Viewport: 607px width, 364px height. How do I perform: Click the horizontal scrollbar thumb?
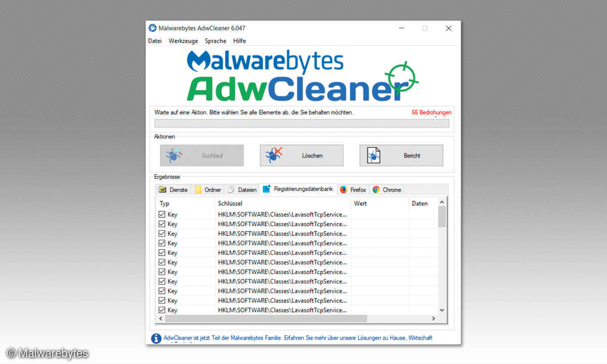(x=266, y=318)
